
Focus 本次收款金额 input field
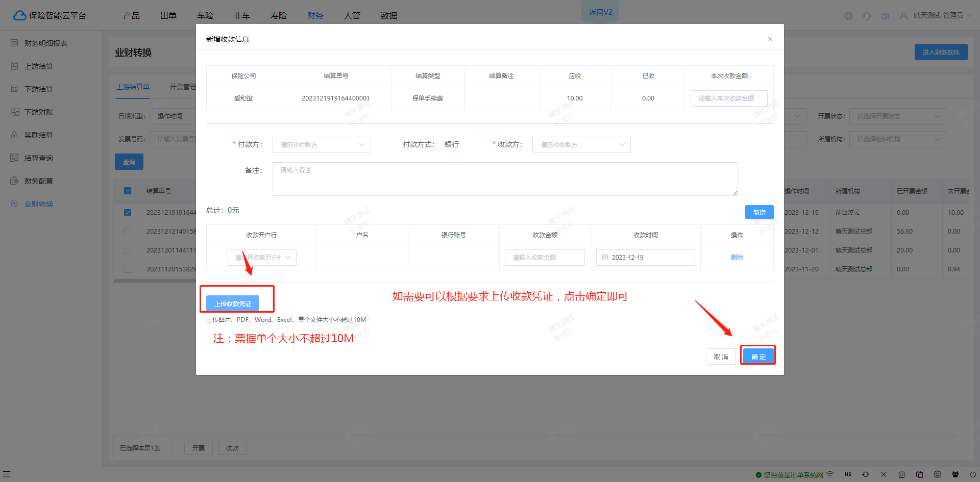click(x=729, y=98)
